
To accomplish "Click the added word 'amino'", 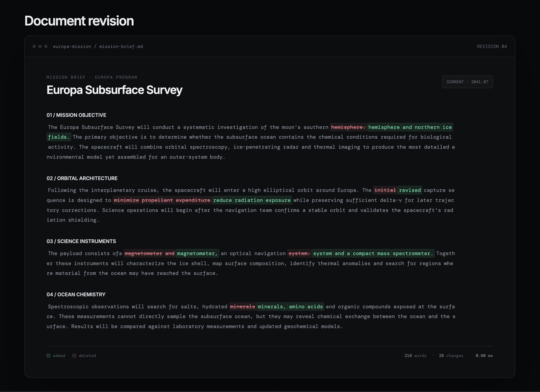I will click(297, 307).
